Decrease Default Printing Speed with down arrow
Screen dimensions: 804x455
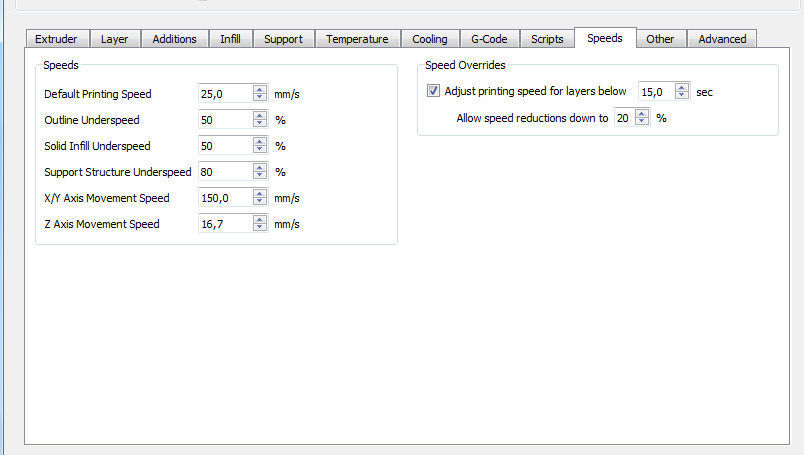[x=260, y=98]
